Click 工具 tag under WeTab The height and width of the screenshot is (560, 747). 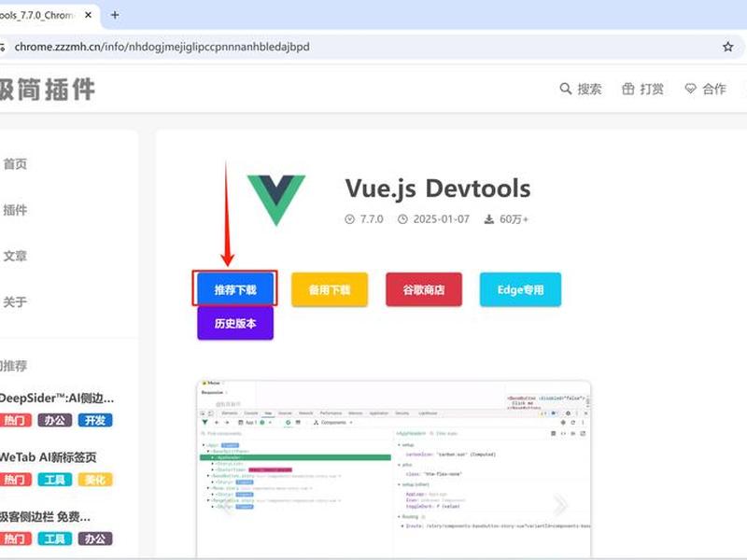[x=55, y=480]
